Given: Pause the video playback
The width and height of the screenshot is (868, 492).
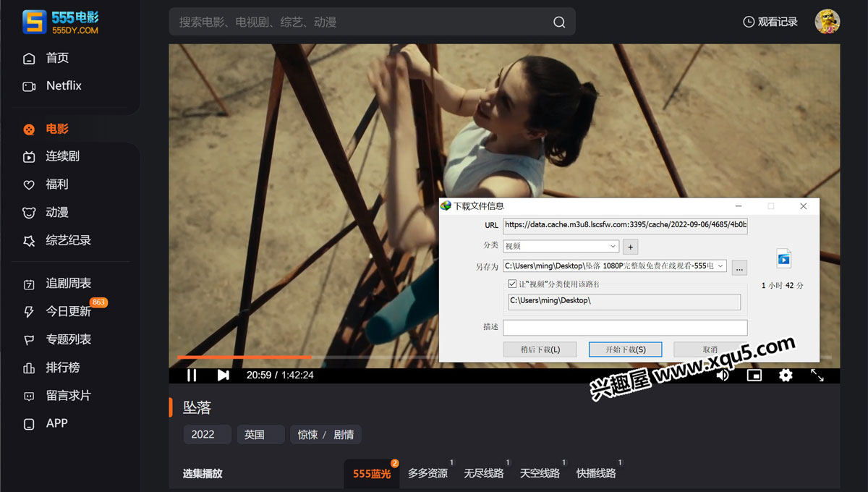Looking at the screenshot, I should [x=192, y=375].
